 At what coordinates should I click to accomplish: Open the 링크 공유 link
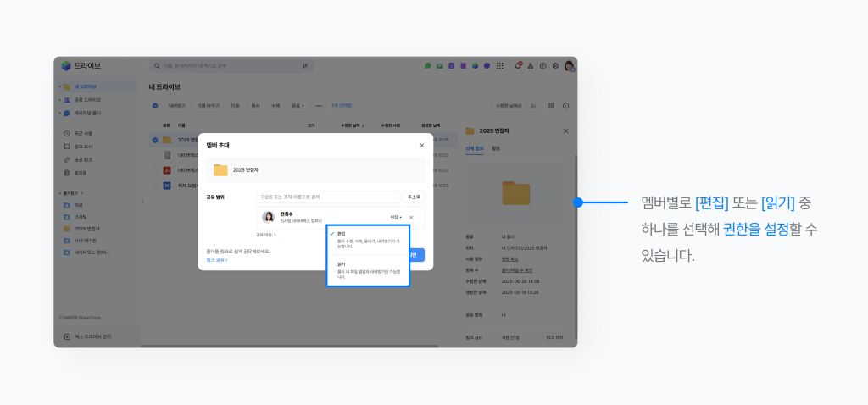(217, 259)
